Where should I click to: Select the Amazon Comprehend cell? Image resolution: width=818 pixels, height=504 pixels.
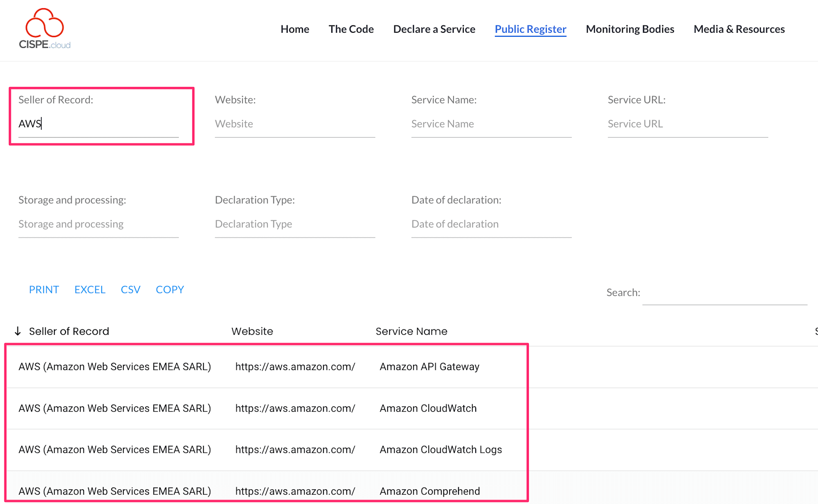click(x=430, y=491)
